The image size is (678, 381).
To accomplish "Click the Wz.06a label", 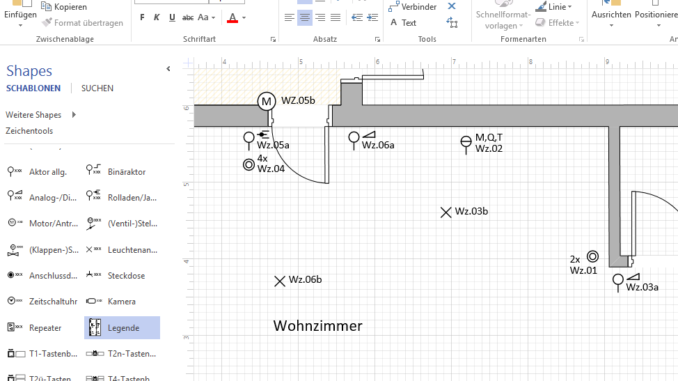I will [x=378, y=145].
